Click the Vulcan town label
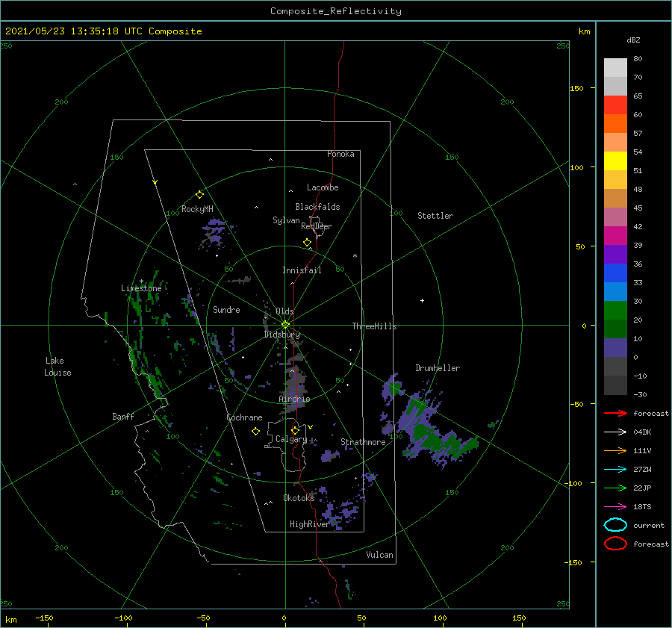Viewport: 672px width, 628px height. 380,555
